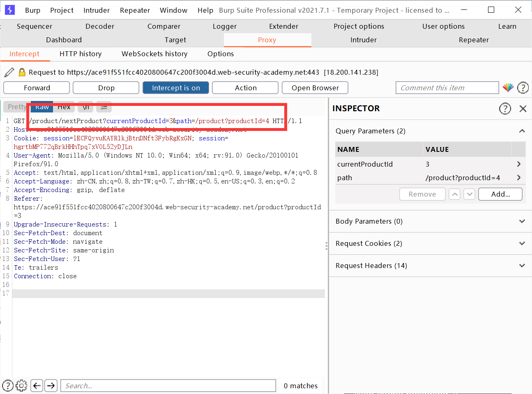Move parameter up in Inspector
532x394 pixels.
pyautogui.click(x=454, y=194)
